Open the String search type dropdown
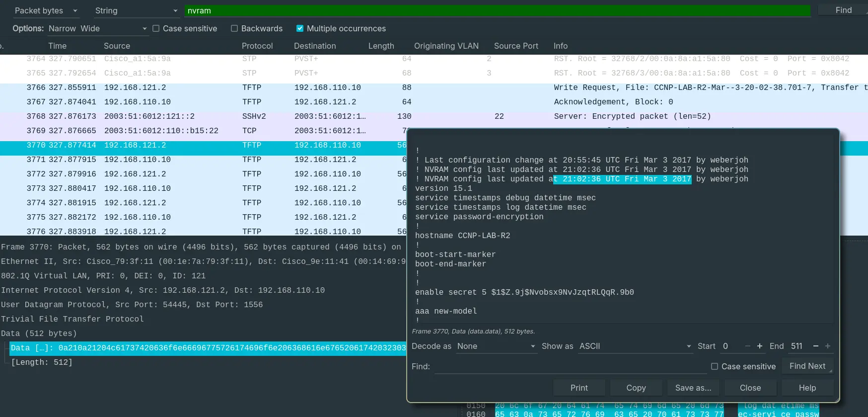 coord(136,10)
